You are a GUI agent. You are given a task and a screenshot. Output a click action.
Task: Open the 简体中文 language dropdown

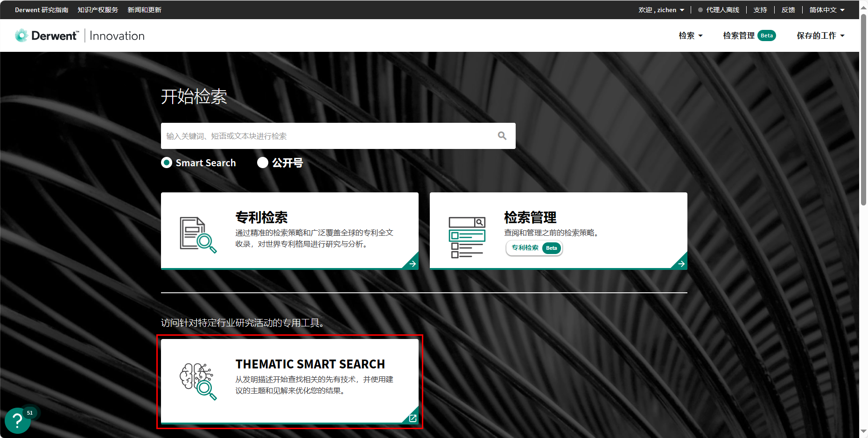click(827, 10)
